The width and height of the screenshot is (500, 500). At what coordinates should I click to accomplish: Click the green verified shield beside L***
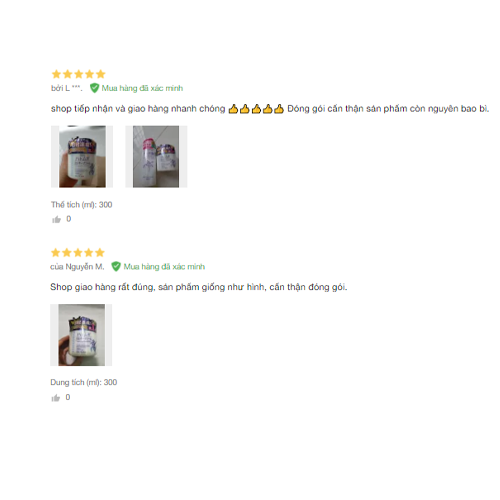94,88
